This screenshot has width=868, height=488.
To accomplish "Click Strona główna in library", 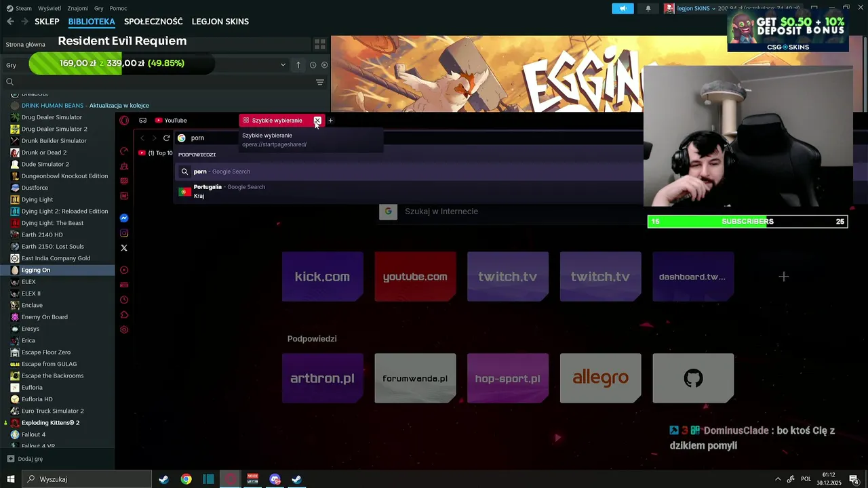I will point(26,45).
